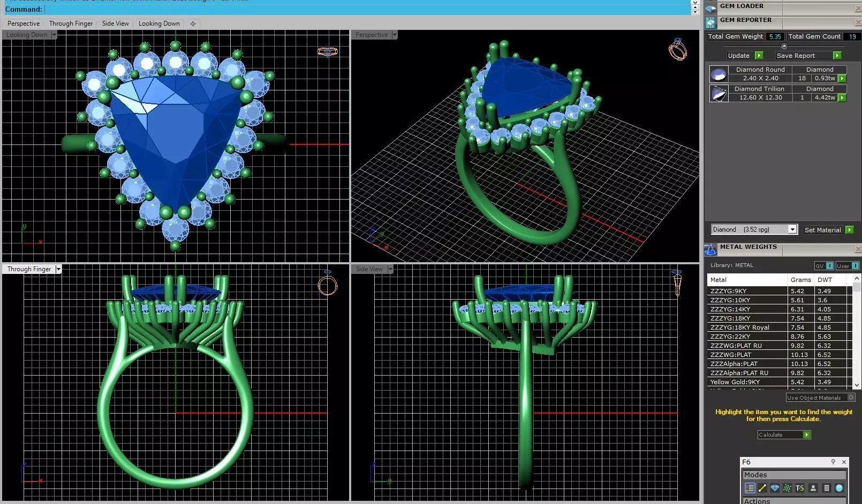Select the gem mode icon in F6
The width and height of the screenshot is (862, 504).
pyautogui.click(x=775, y=488)
